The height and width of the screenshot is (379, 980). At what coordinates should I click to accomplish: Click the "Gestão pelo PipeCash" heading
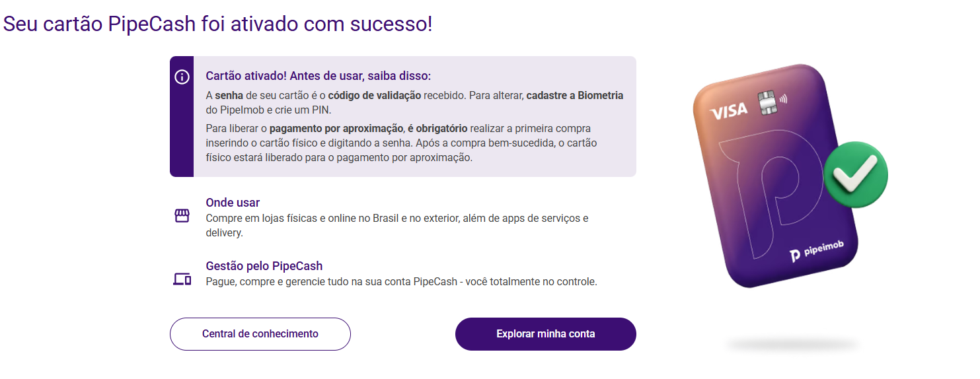[264, 266]
